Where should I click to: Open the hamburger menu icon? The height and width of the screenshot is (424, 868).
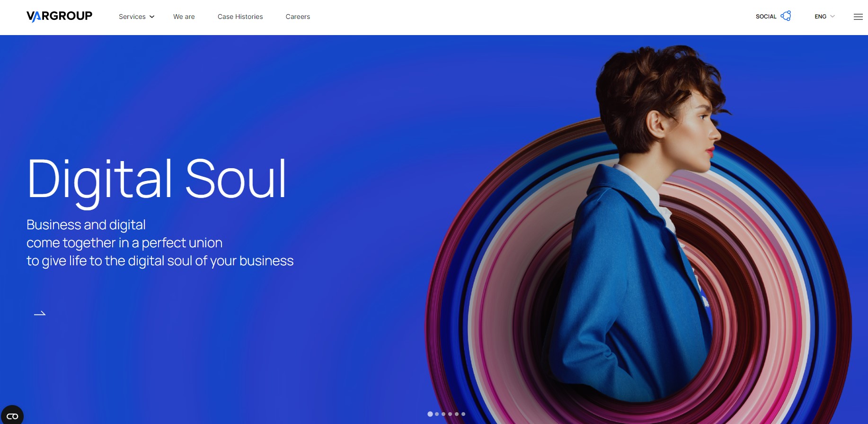coord(858,17)
